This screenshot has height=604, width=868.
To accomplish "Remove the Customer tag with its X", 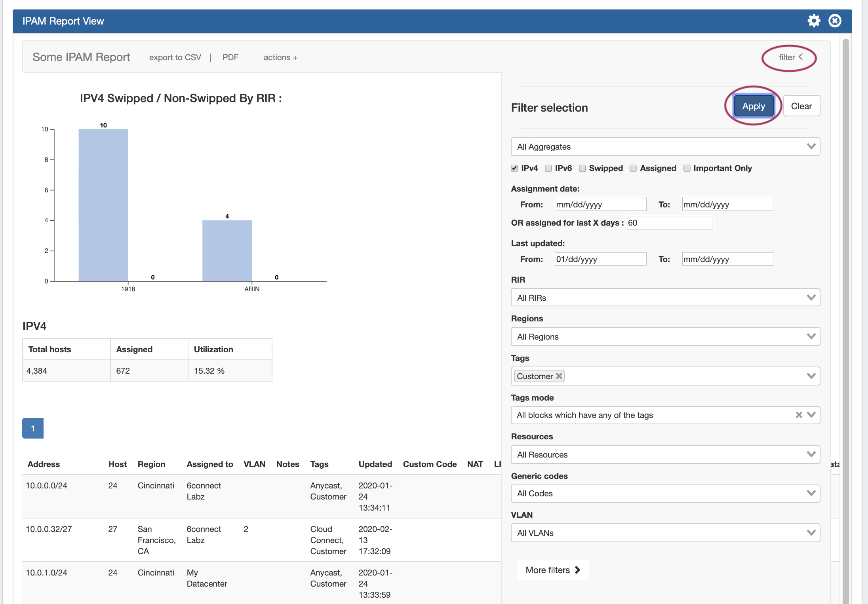I will [559, 376].
